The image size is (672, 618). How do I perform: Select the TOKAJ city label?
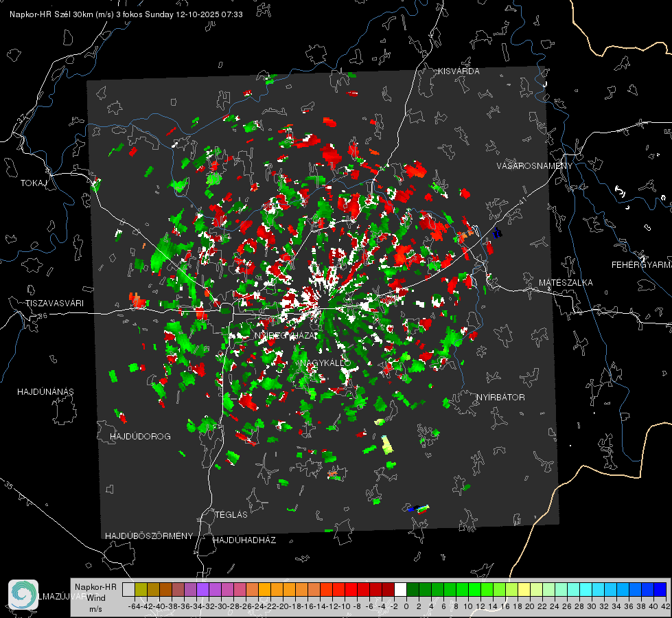tap(34, 183)
